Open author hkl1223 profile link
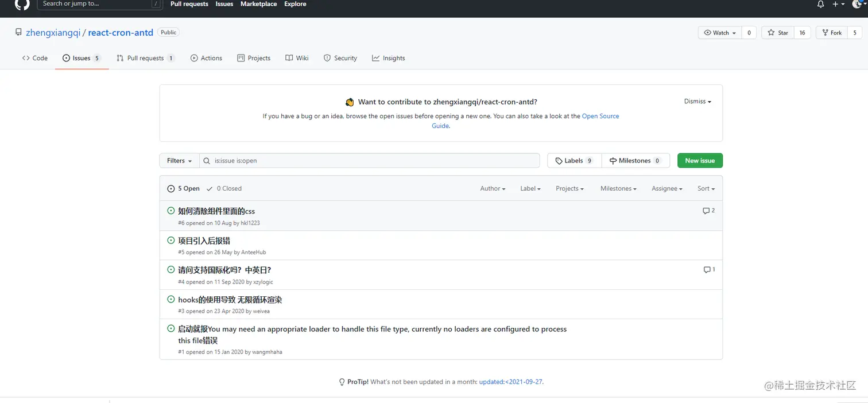The height and width of the screenshot is (403, 868). coord(250,223)
